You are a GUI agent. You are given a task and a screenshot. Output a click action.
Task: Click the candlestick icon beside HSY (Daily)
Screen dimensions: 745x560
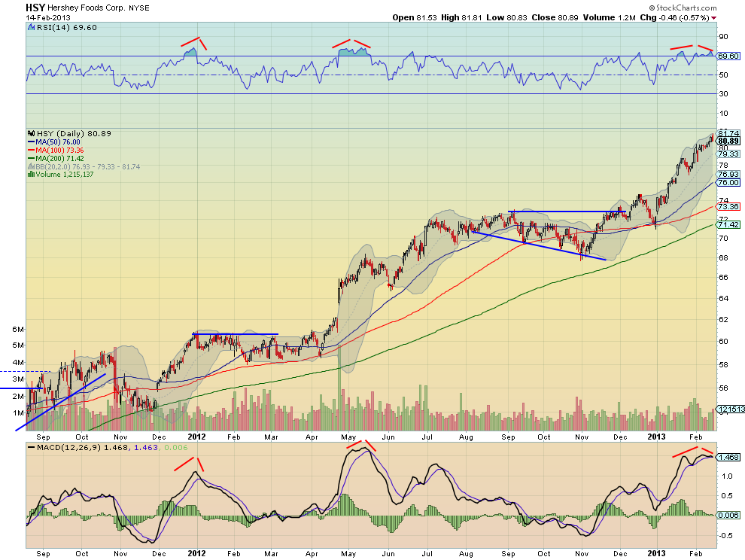(x=32, y=133)
